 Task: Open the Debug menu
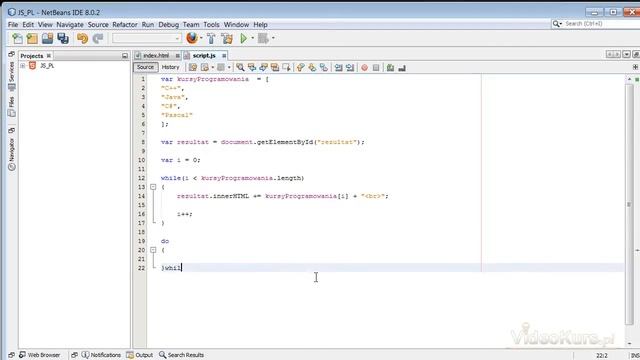coord(169,24)
